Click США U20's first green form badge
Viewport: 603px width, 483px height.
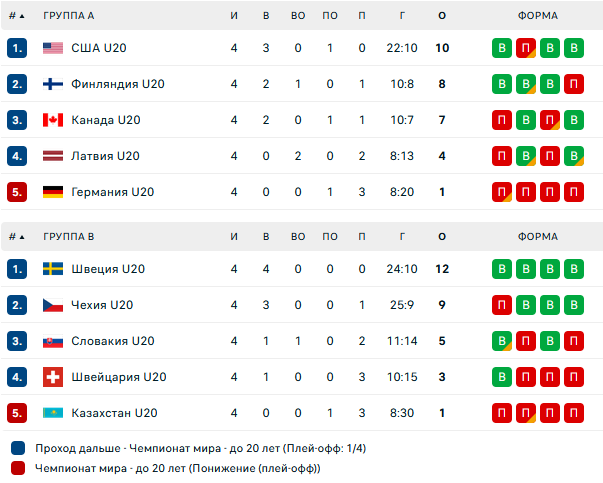click(x=502, y=48)
